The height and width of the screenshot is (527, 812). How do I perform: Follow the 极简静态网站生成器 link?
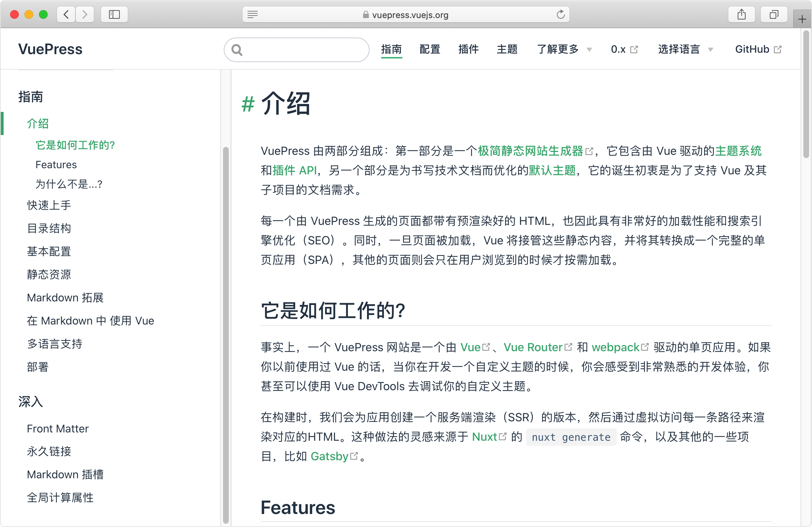[535, 151]
